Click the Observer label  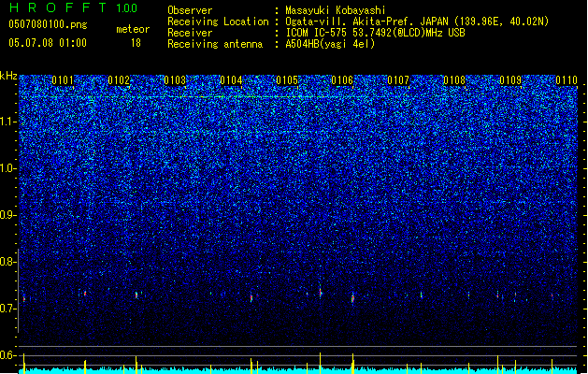tap(190, 10)
